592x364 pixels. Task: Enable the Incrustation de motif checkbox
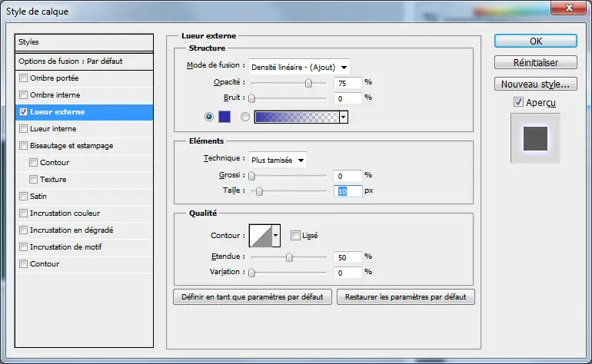click(x=23, y=247)
